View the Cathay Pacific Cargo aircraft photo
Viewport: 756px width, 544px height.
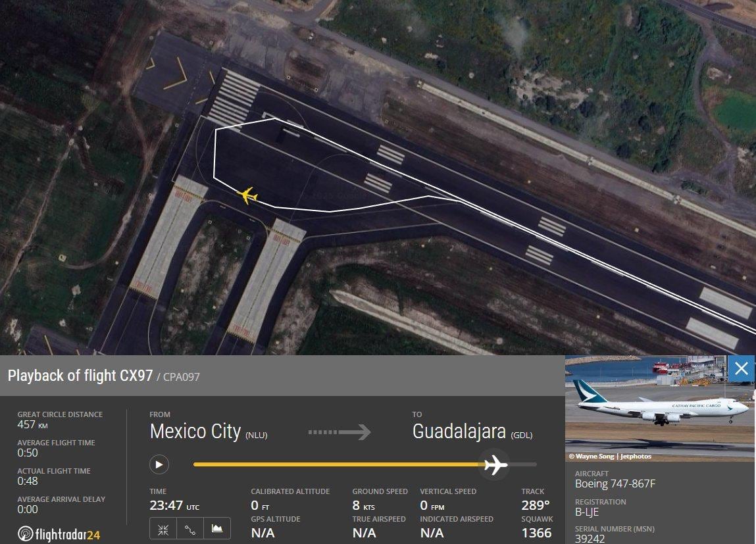(659, 408)
